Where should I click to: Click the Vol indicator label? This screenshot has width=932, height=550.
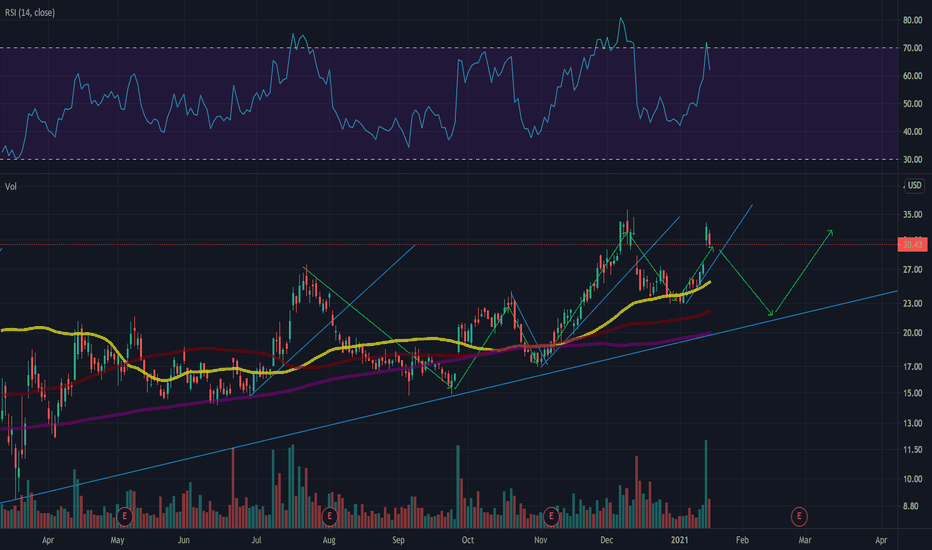pos(11,187)
